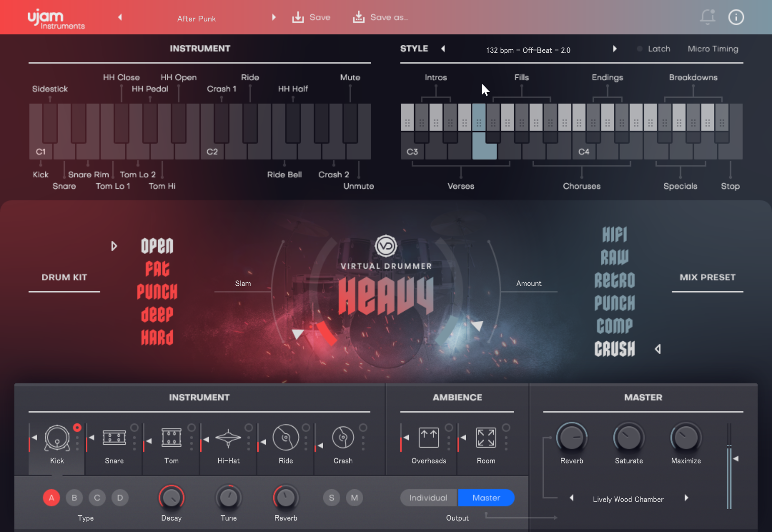Mute the instrument with M button
This screenshot has height=532, width=772.
point(355,498)
